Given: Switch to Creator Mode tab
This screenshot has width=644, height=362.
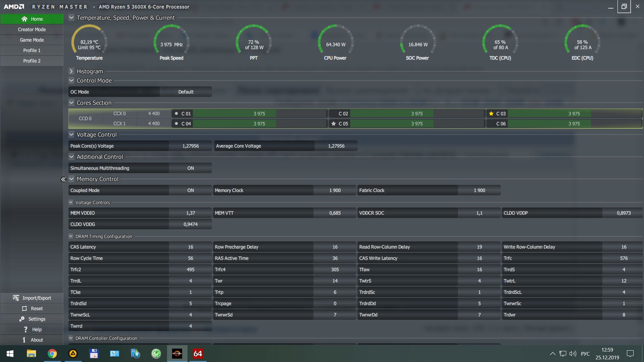Looking at the screenshot, I should coord(32,29).
